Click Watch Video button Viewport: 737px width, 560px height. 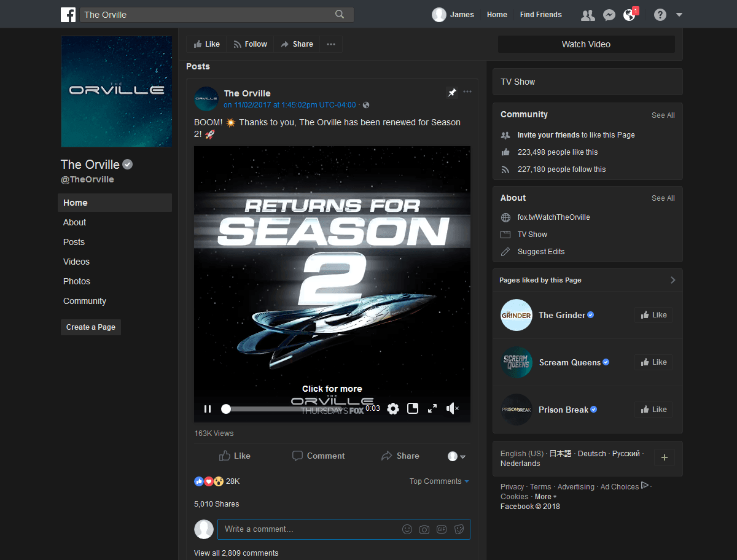tap(586, 44)
